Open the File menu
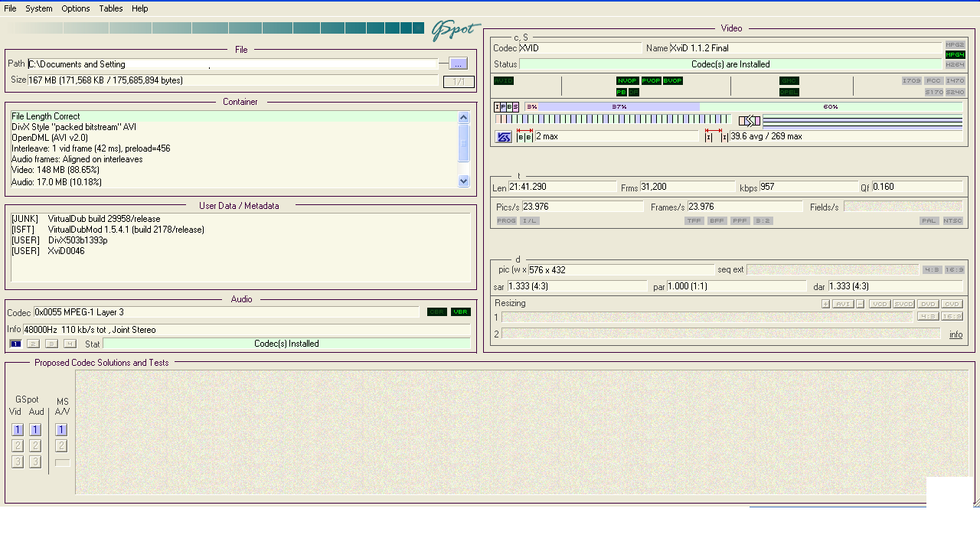Screen dimensions: 980x551 click(10, 8)
